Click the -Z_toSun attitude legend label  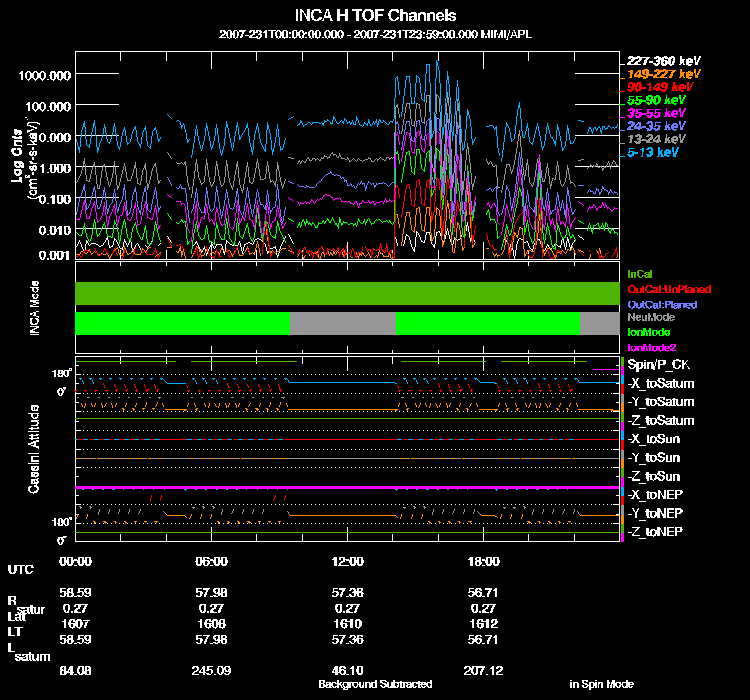click(654, 476)
